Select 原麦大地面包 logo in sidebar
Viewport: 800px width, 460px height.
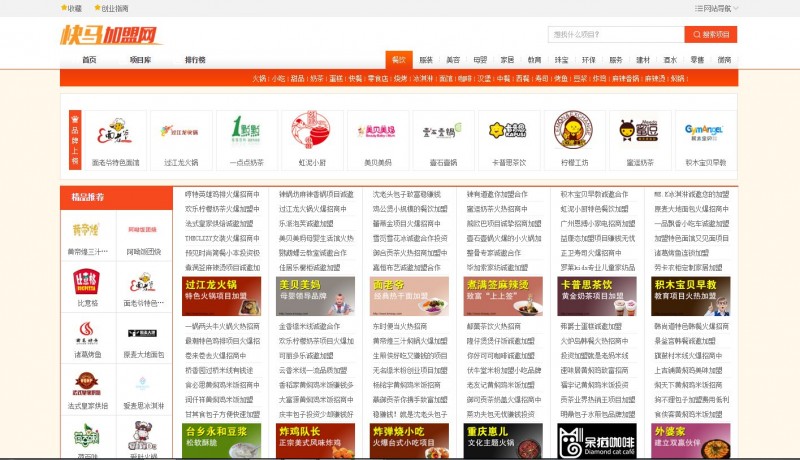(x=143, y=334)
